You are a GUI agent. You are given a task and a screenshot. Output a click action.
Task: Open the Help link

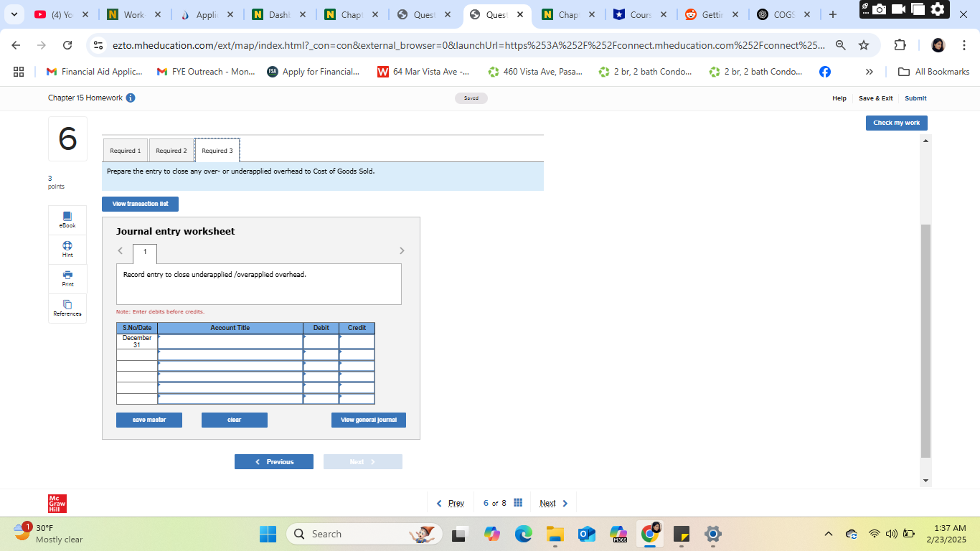(839, 98)
